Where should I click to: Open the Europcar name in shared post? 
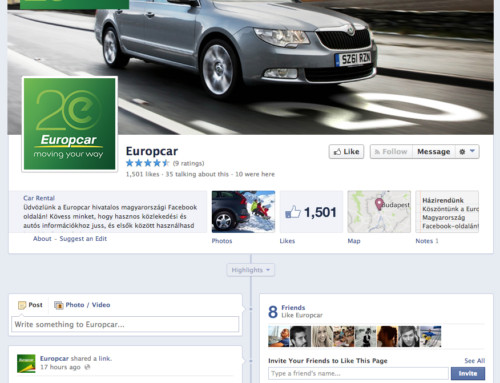pos(54,359)
